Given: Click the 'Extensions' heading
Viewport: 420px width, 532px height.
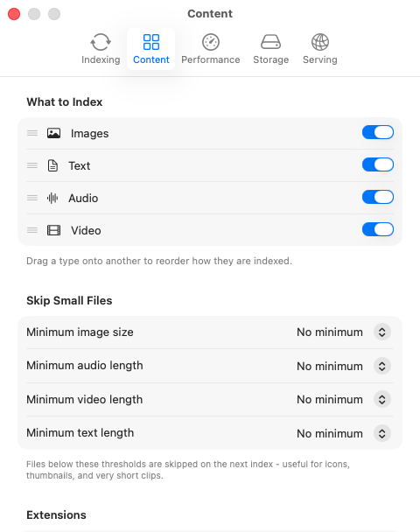Looking at the screenshot, I should click(x=56, y=515).
